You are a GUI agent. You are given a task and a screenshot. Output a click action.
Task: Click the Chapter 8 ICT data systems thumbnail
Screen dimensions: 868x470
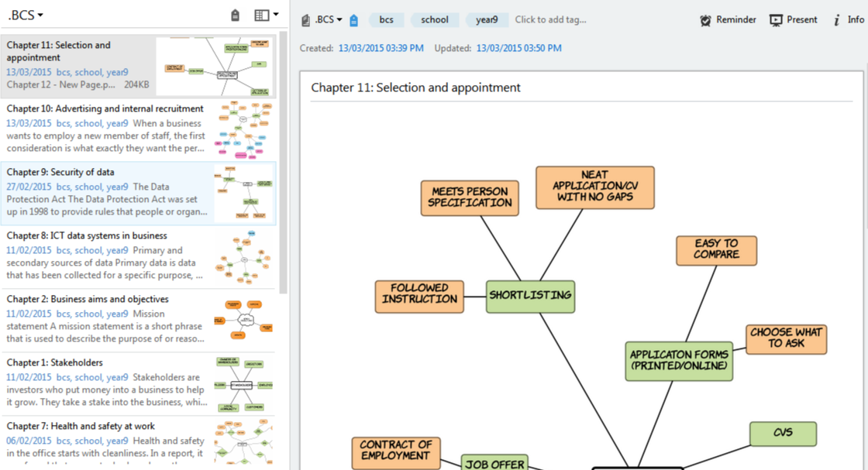[243, 258]
